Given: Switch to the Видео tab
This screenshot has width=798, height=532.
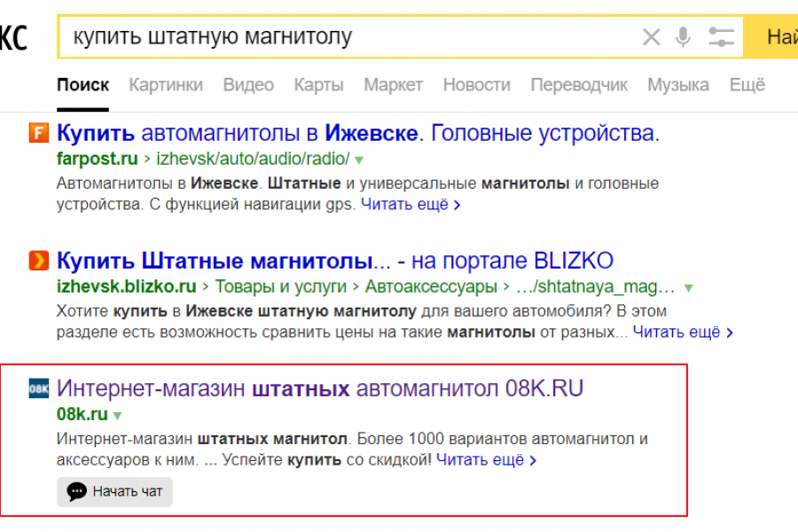Looking at the screenshot, I should click(248, 85).
